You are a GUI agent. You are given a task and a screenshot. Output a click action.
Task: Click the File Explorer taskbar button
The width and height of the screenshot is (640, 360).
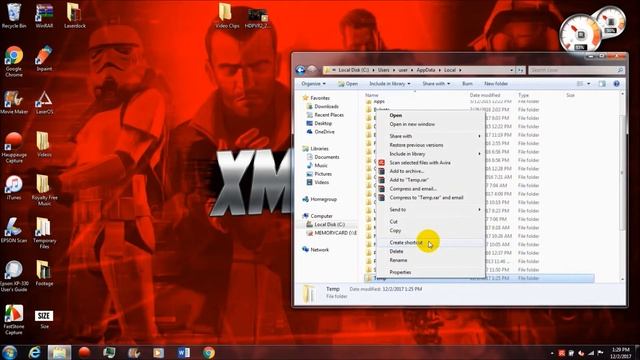pos(60,352)
